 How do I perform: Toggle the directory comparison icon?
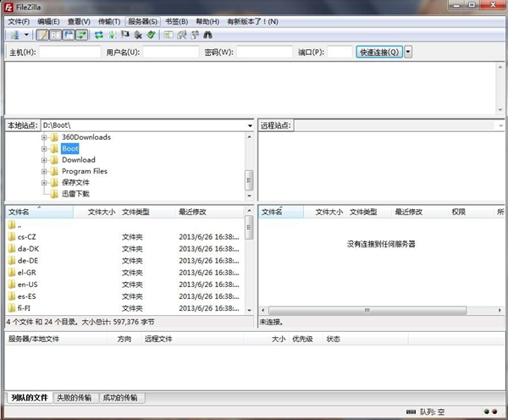tap(182, 35)
